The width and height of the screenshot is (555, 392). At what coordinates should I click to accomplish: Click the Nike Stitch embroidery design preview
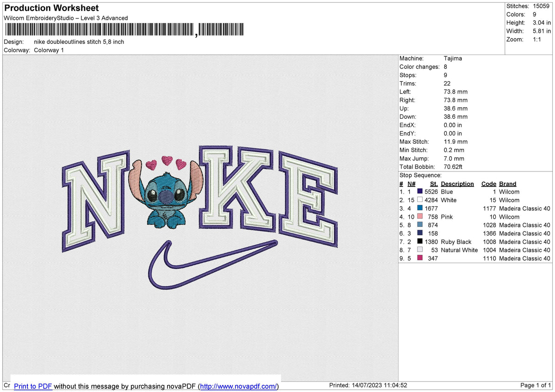(200, 217)
